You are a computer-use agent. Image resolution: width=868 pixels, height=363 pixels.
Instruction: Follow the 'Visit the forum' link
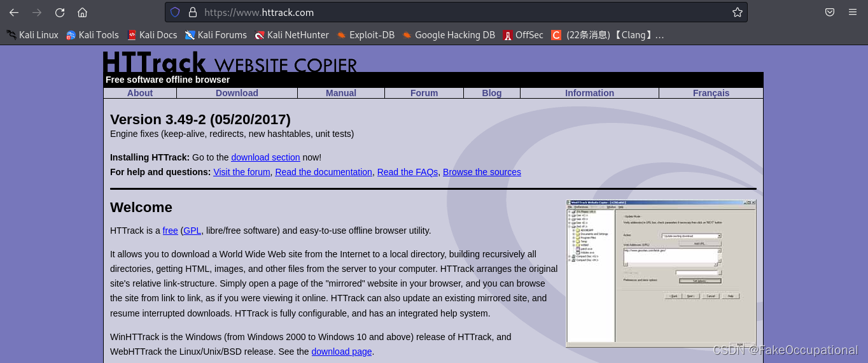[242, 172]
